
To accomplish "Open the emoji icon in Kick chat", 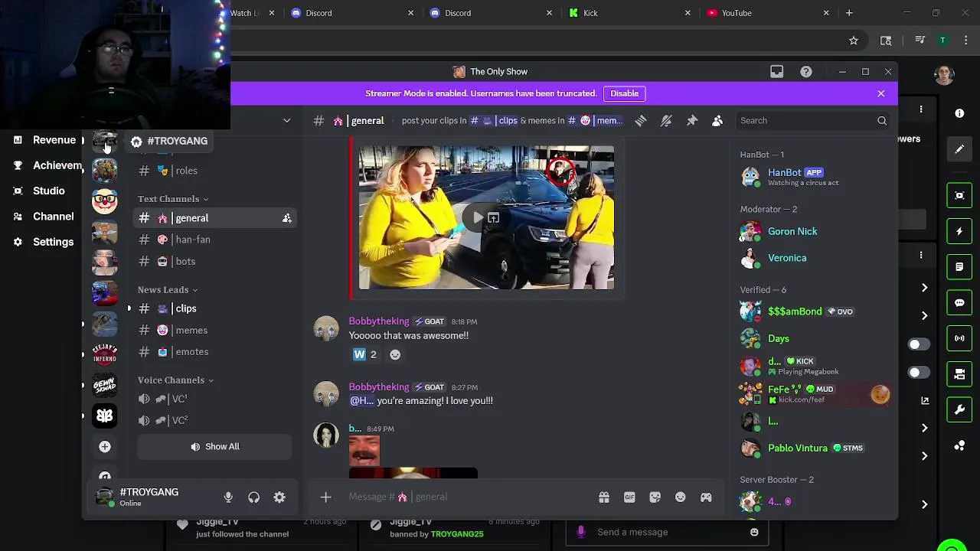I will coord(754,533).
